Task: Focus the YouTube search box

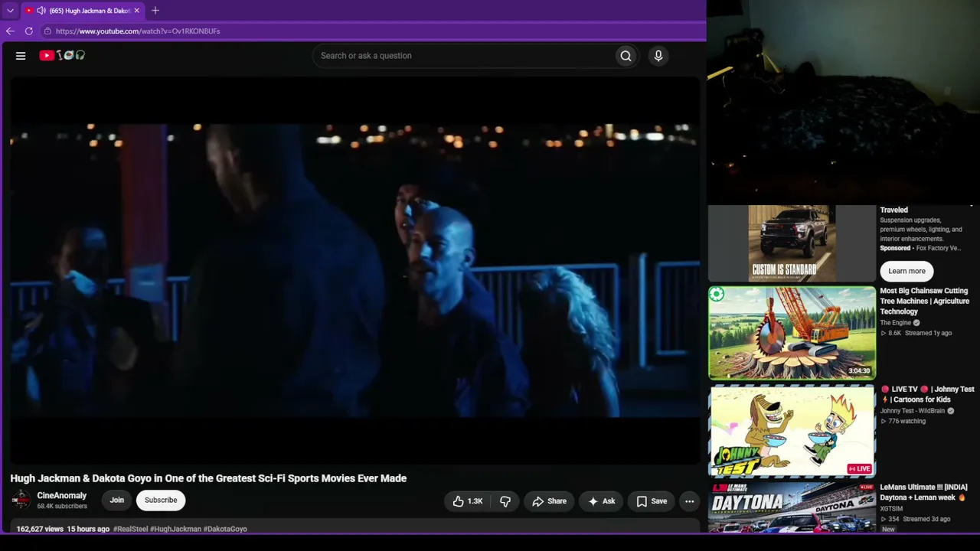Action: point(464,55)
